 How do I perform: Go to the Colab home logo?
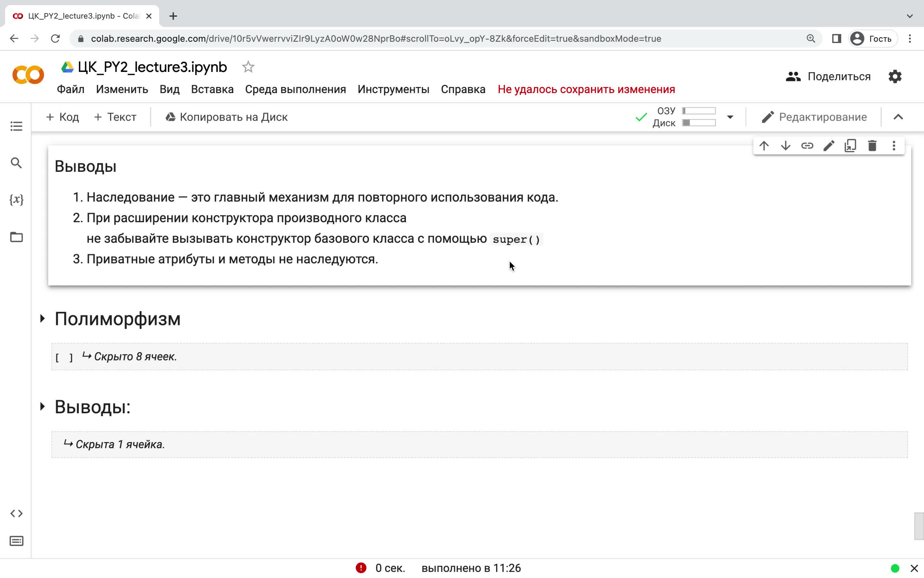click(28, 74)
